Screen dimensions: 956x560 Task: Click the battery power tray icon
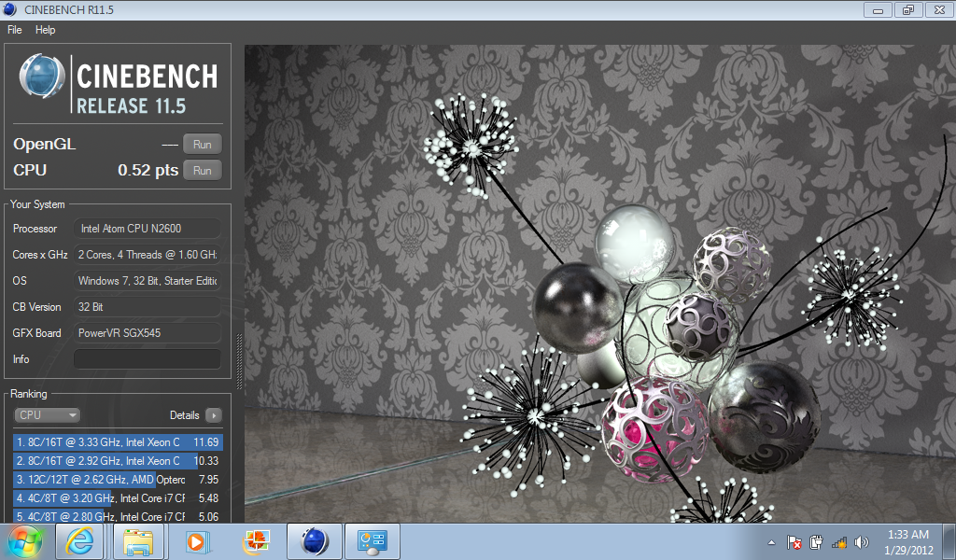816,541
